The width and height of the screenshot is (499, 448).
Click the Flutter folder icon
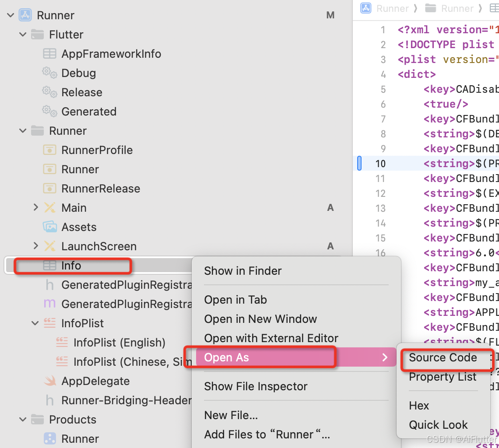38,35
